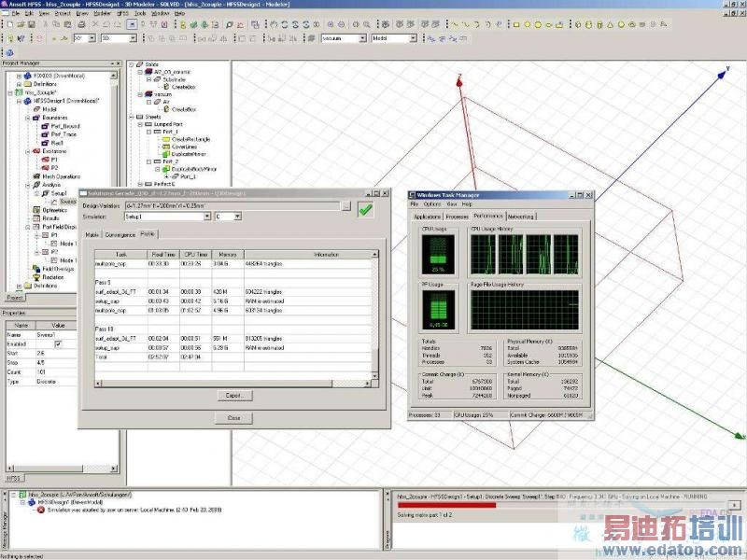Select the Draw Line tool

pos(456,24)
